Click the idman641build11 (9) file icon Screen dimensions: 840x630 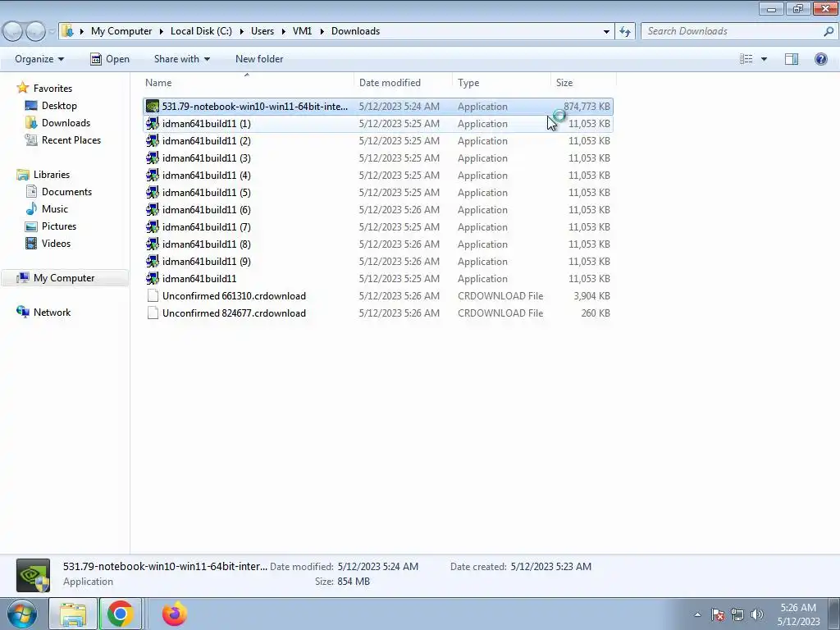153,262
